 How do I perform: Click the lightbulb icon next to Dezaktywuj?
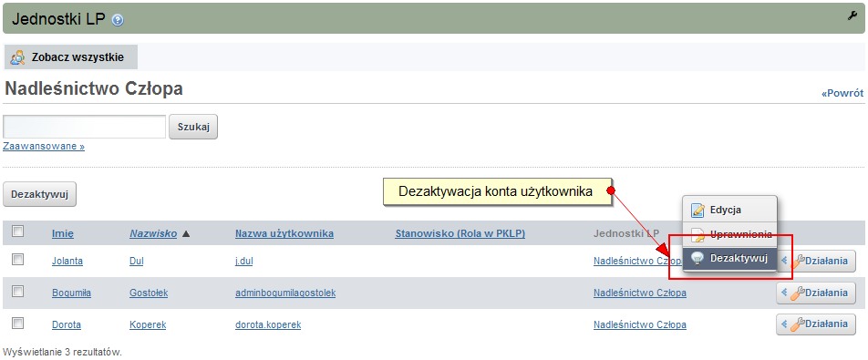point(698,258)
